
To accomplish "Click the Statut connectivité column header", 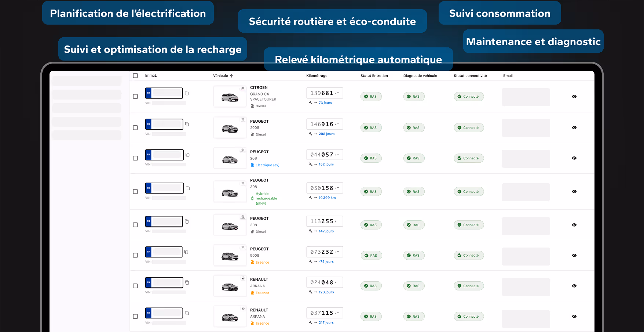I will click(470, 76).
